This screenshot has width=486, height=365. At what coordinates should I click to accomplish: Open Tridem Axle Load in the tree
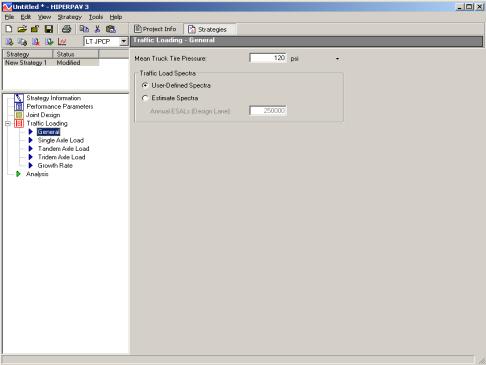click(x=61, y=157)
